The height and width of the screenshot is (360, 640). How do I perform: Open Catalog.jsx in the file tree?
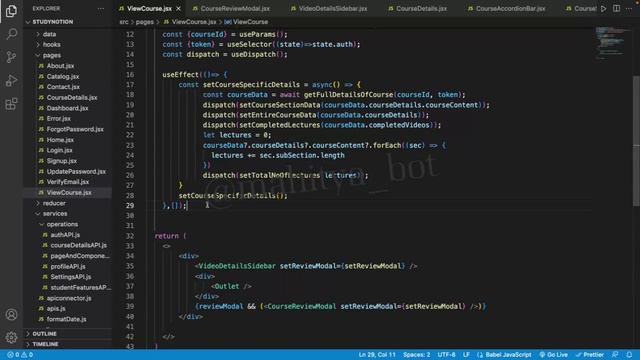(62, 76)
